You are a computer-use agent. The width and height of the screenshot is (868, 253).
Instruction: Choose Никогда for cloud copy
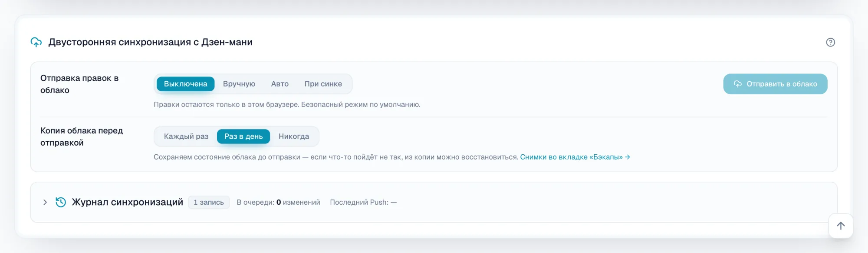[x=294, y=136]
